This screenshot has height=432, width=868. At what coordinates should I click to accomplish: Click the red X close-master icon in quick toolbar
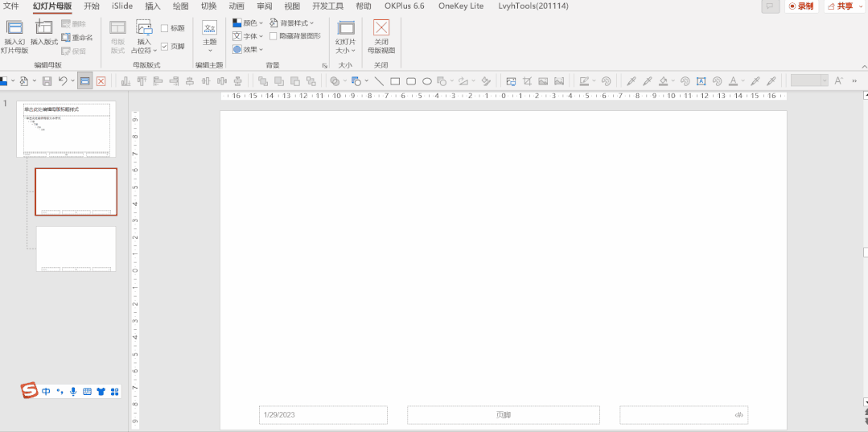[101, 81]
